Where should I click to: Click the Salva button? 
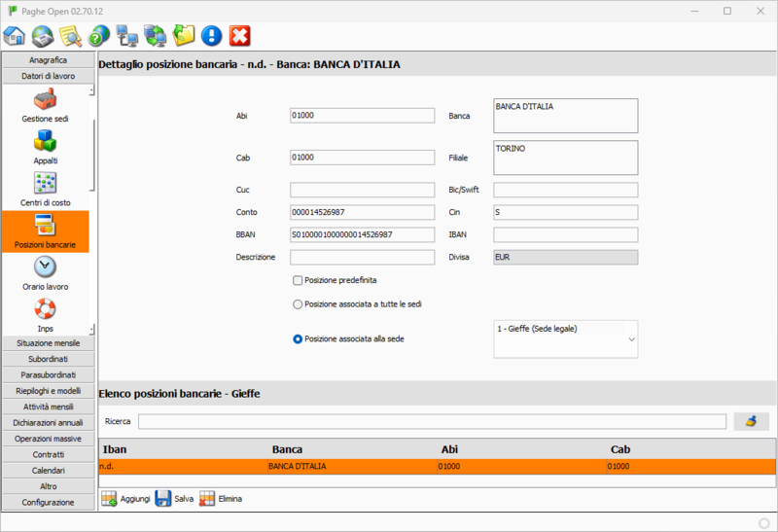pyautogui.click(x=174, y=499)
